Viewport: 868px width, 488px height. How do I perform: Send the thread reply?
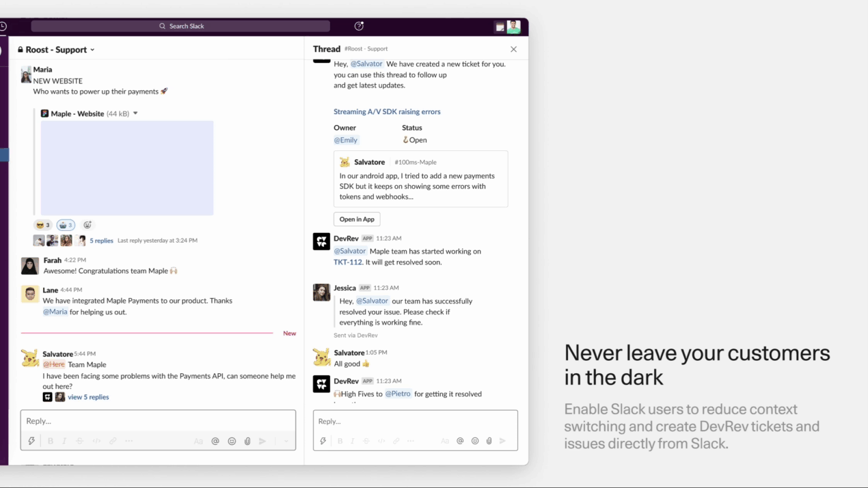[x=503, y=442]
